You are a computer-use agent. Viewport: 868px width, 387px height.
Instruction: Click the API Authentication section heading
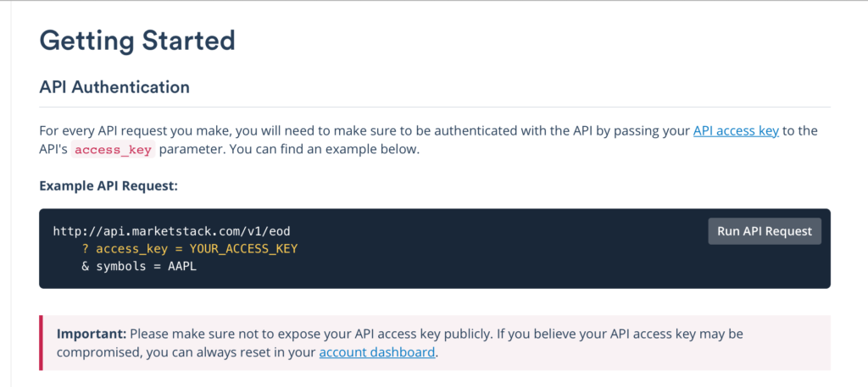(x=114, y=86)
